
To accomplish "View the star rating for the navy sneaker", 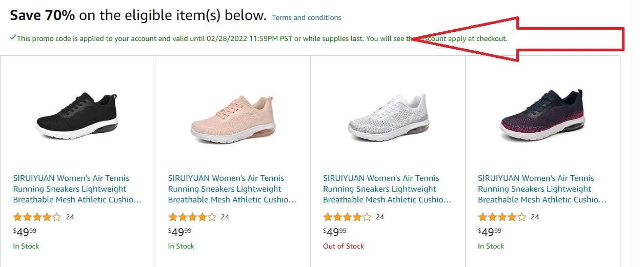I will click(x=502, y=217).
